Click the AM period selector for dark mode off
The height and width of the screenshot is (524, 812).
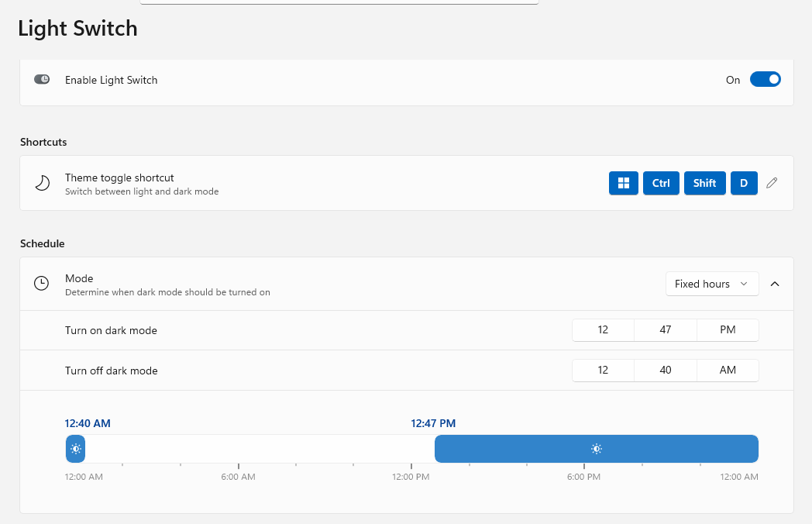[728, 371]
